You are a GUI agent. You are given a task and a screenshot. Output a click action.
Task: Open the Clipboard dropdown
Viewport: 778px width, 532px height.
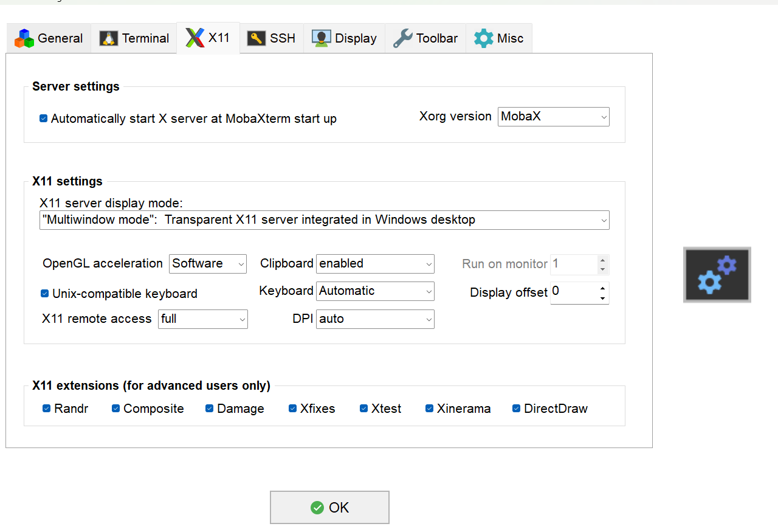[375, 264]
